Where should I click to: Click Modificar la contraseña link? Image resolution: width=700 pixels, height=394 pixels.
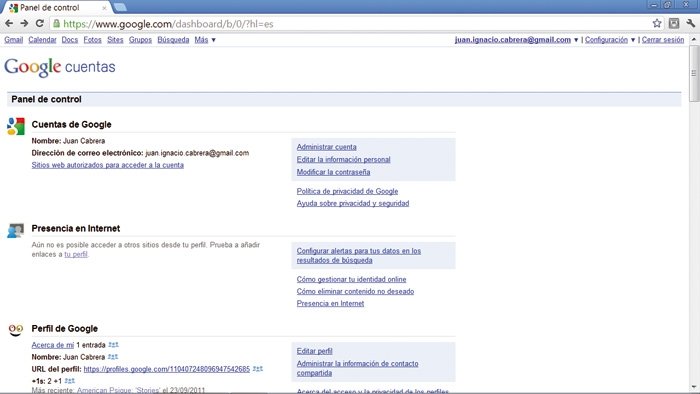coord(333,172)
